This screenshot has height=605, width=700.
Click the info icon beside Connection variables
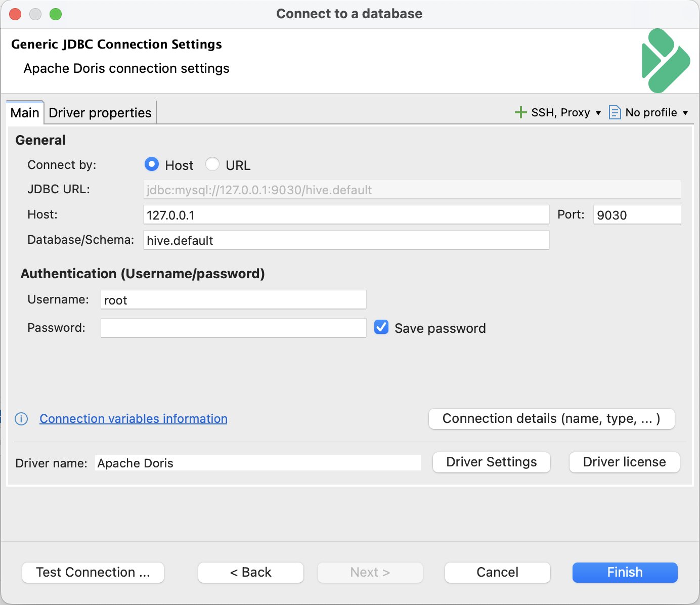coord(21,419)
